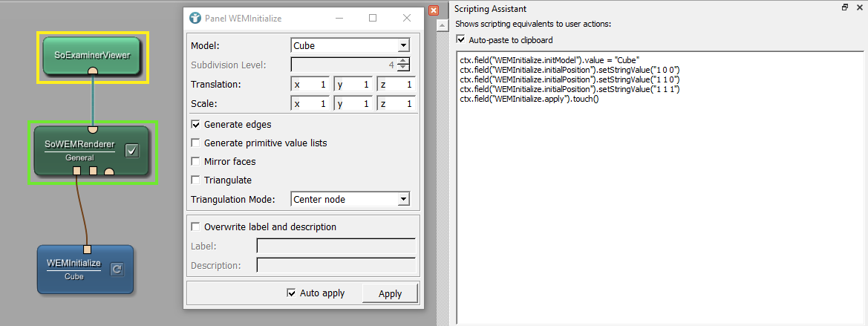The height and width of the screenshot is (326, 868).
Task: Close the Scripting Assistant panel
Action: tap(859, 7)
